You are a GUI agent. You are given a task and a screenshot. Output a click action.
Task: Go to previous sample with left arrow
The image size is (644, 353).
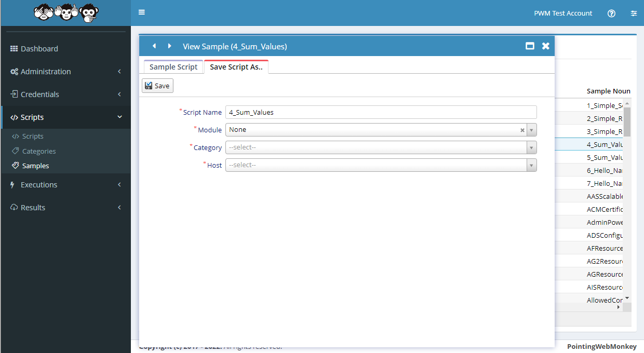pyautogui.click(x=154, y=46)
